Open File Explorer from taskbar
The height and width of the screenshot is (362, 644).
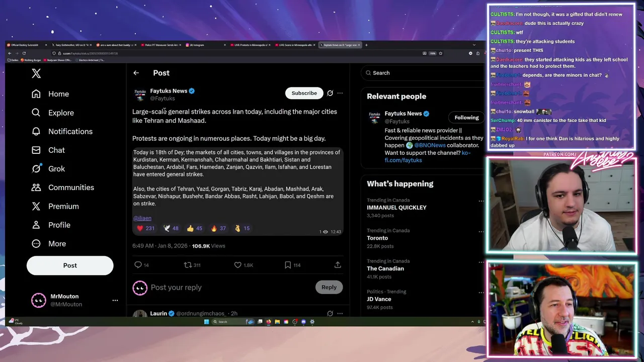277,322
